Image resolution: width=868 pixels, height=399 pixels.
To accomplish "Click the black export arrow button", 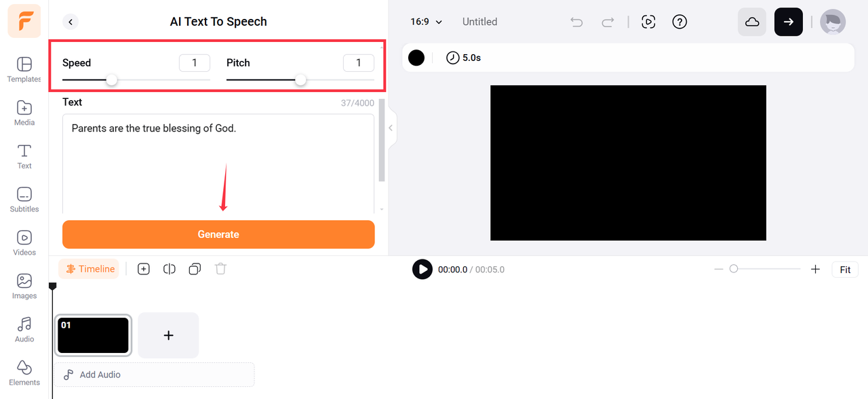I will click(789, 22).
